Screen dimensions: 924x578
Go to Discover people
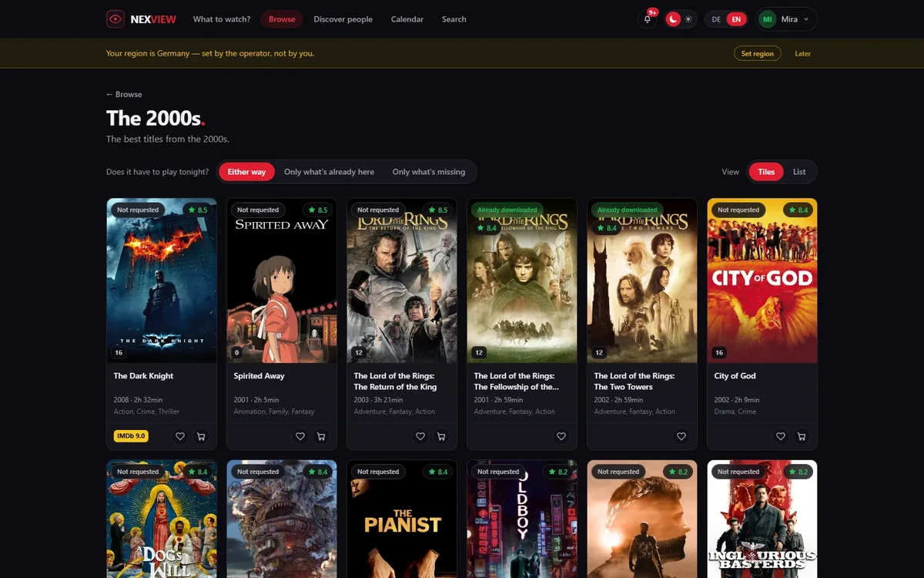coord(343,19)
